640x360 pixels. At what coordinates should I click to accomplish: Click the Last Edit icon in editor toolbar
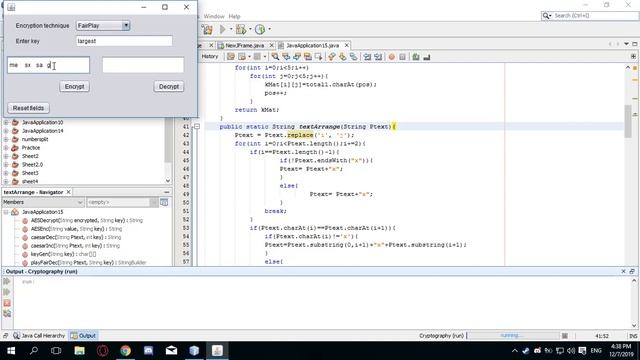coord(231,57)
